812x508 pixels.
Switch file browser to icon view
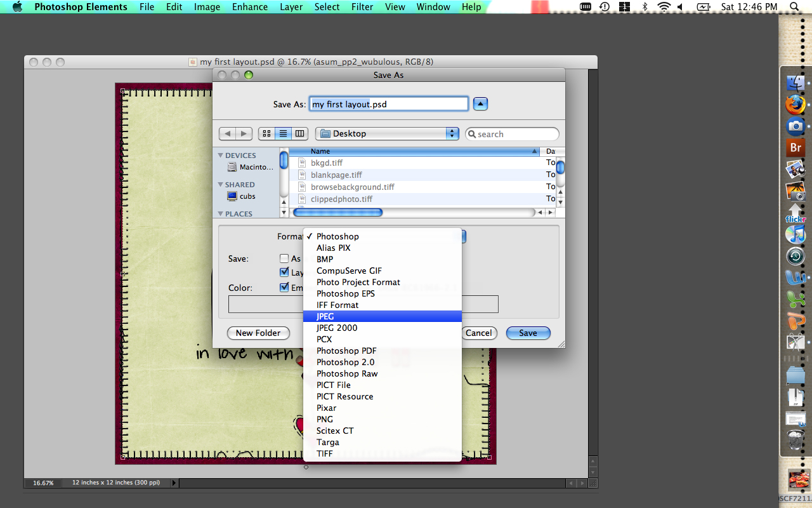tap(266, 133)
